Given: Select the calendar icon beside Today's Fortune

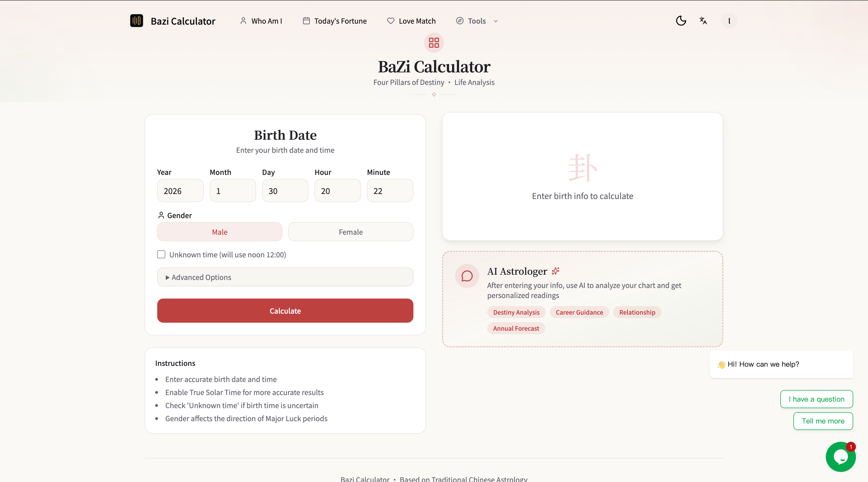Looking at the screenshot, I should [x=306, y=21].
